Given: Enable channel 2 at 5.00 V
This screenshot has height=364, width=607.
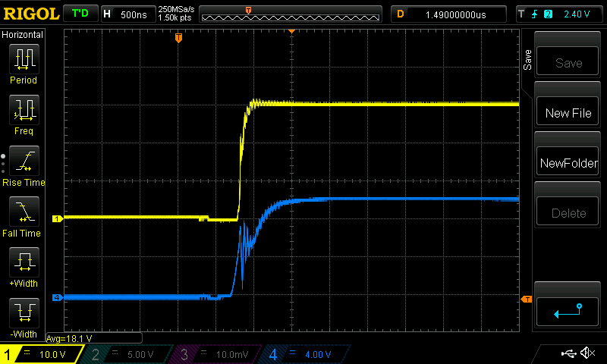Looking at the screenshot, I should [x=129, y=354].
